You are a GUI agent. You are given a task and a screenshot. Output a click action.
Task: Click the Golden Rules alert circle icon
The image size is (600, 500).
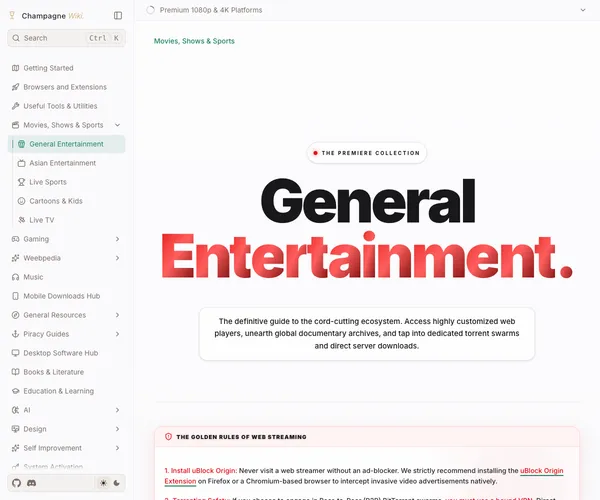tap(168, 436)
